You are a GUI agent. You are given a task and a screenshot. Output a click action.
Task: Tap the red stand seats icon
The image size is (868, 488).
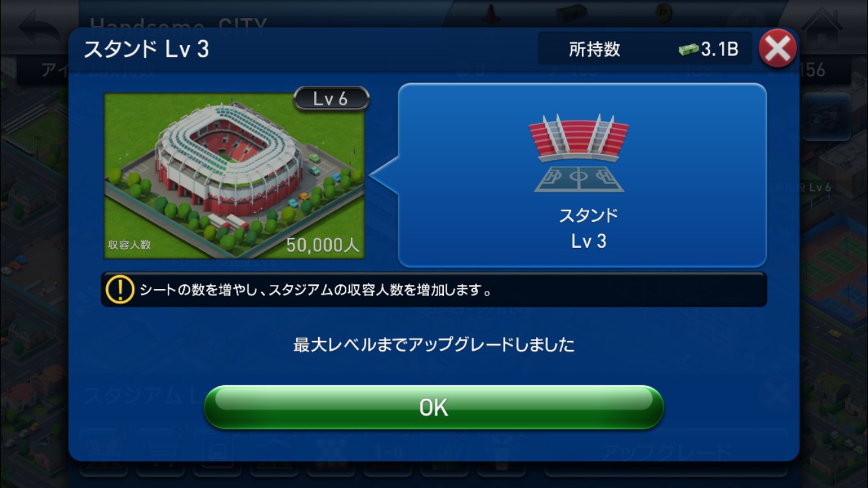(578, 153)
